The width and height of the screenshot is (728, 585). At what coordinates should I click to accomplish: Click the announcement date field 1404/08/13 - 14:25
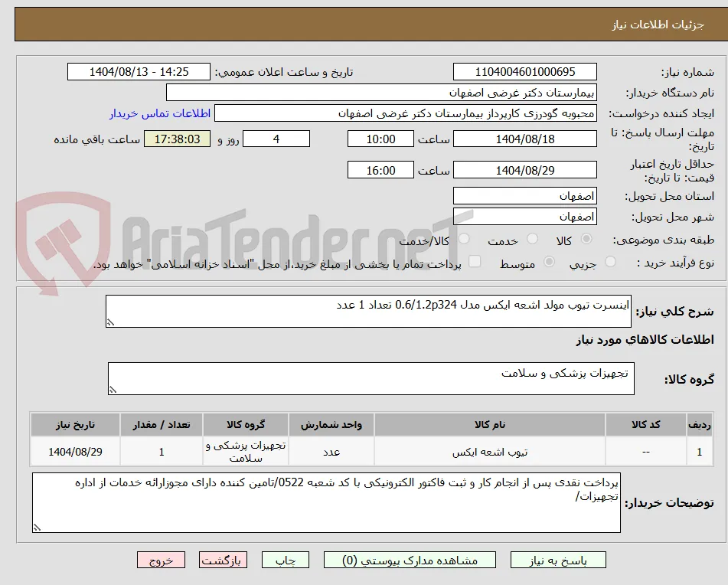(139, 72)
